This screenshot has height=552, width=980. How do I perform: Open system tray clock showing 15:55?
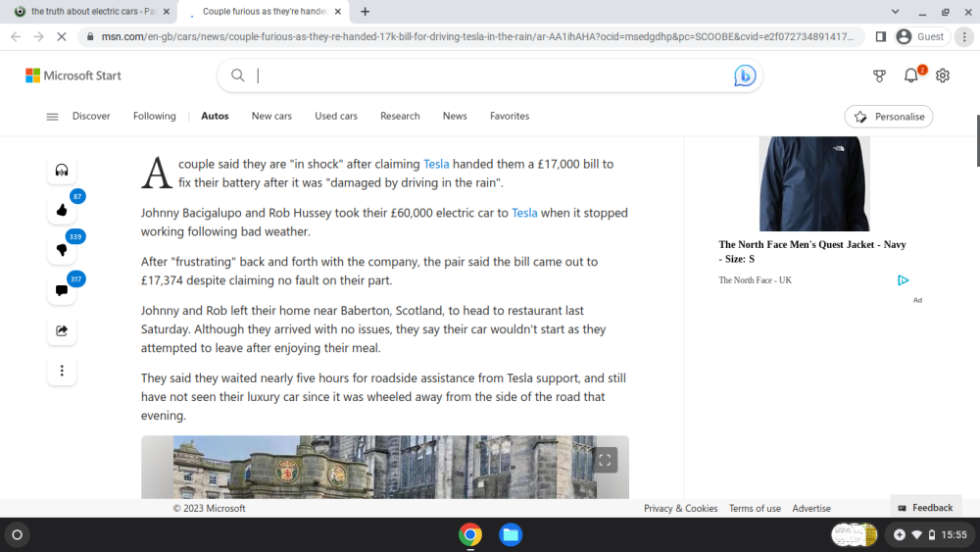pos(955,534)
